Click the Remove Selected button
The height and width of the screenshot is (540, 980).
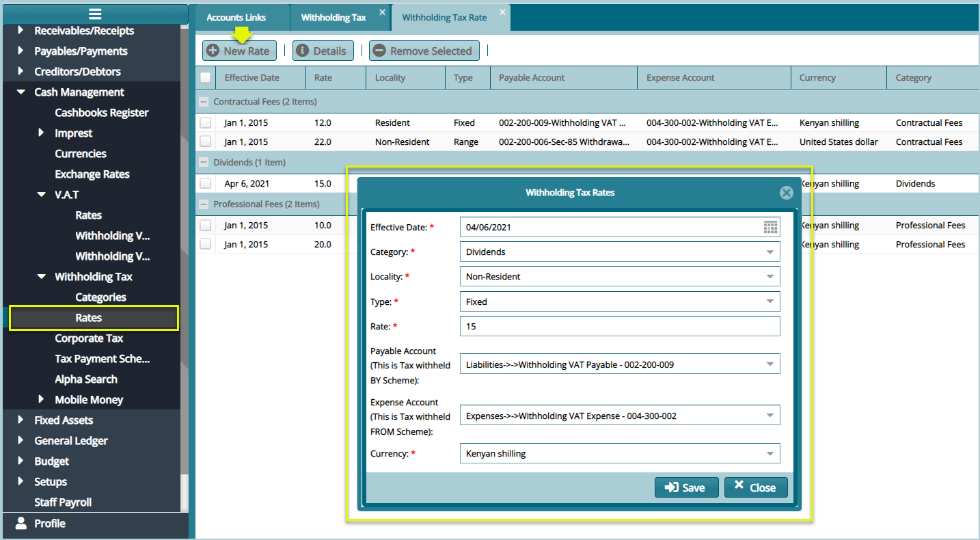[424, 51]
